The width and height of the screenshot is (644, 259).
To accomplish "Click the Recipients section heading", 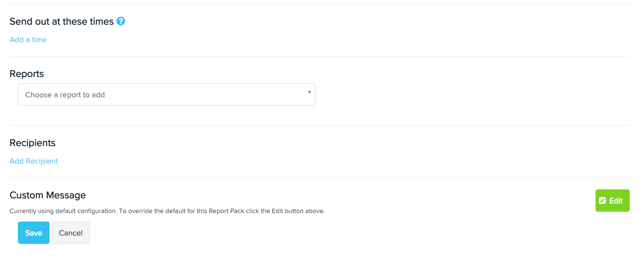I will [x=32, y=143].
